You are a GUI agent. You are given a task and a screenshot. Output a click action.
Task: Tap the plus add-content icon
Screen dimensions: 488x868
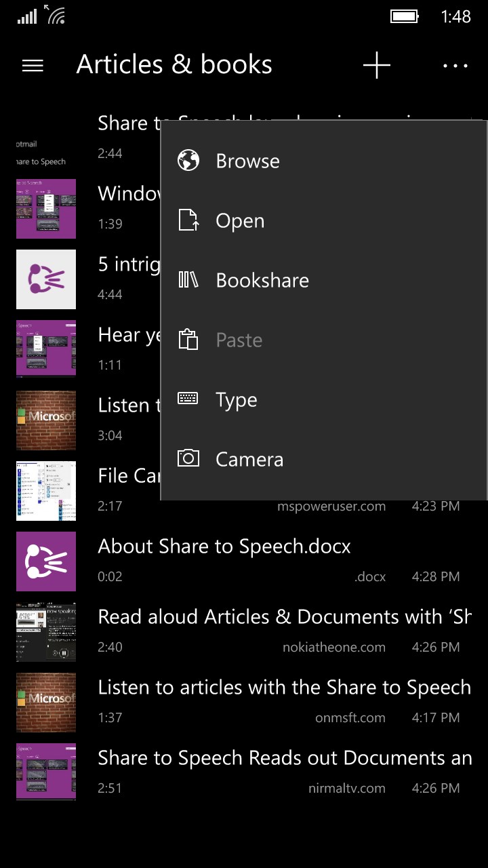[377, 65]
